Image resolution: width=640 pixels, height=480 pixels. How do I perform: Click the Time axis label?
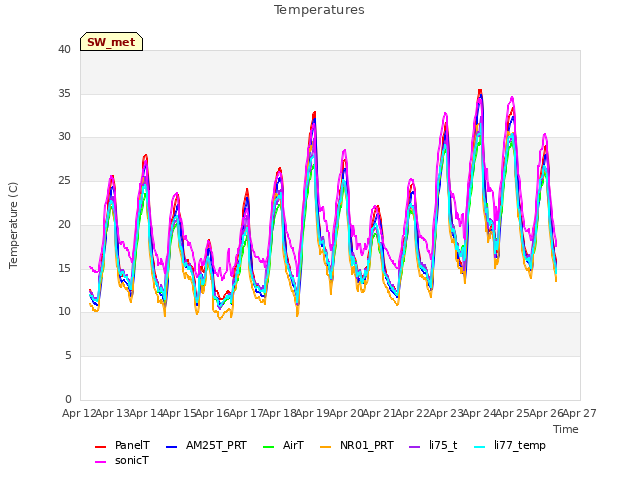(566, 429)
